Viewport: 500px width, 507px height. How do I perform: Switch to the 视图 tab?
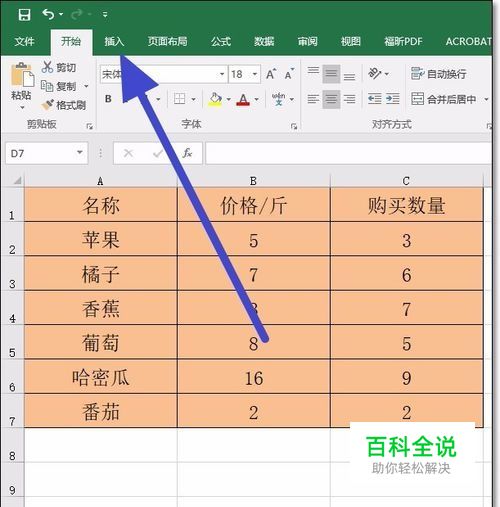pos(351,41)
